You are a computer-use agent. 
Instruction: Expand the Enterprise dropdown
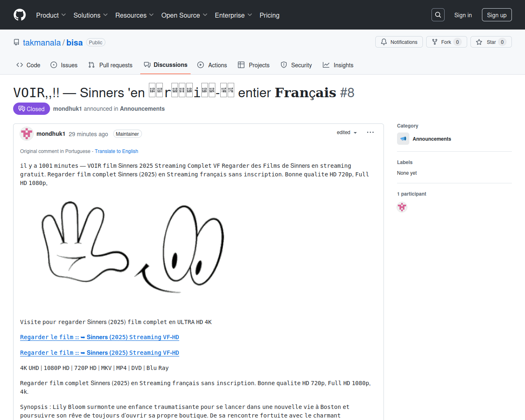click(x=233, y=15)
